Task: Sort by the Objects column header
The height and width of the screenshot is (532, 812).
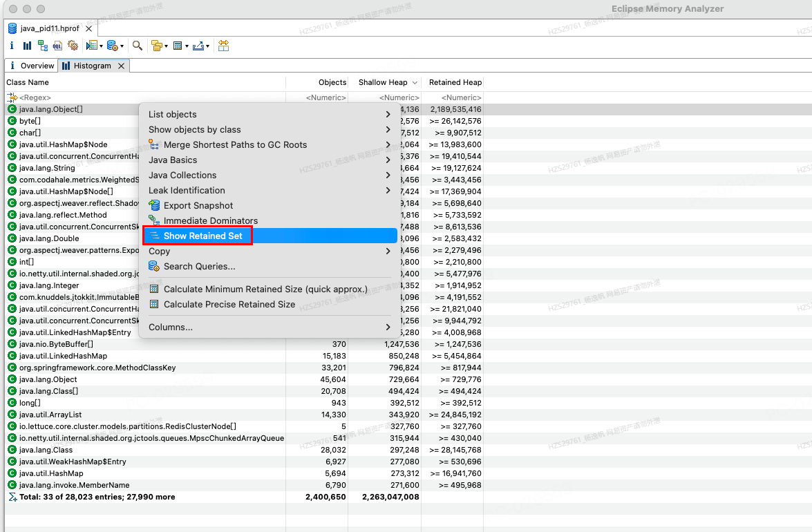Action: [317, 82]
